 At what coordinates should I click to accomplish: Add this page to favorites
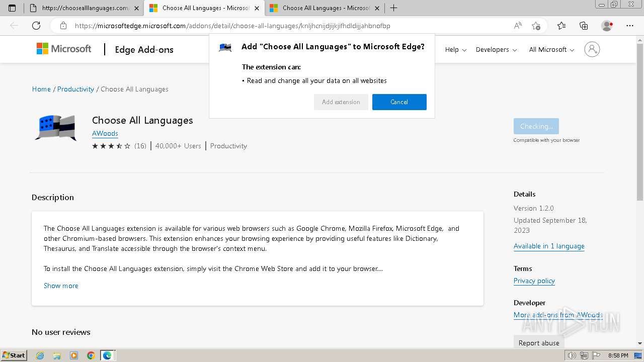pyautogui.click(x=536, y=26)
